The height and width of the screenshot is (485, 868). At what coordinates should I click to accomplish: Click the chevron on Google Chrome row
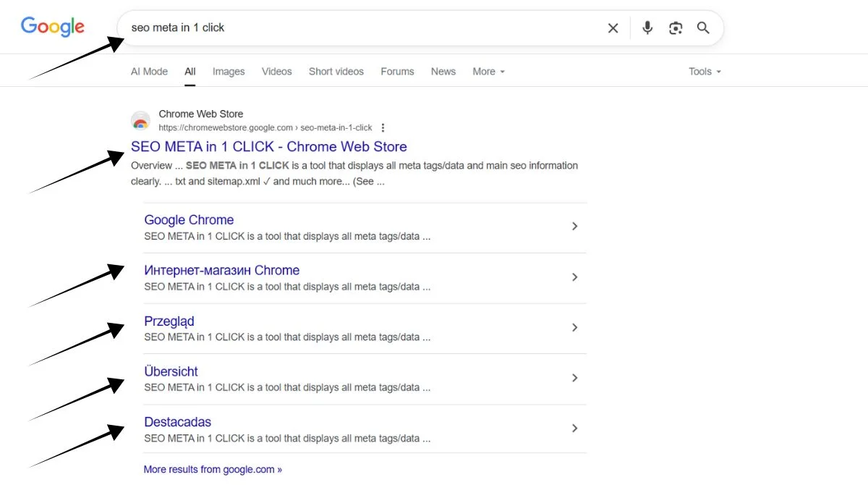pos(575,227)
